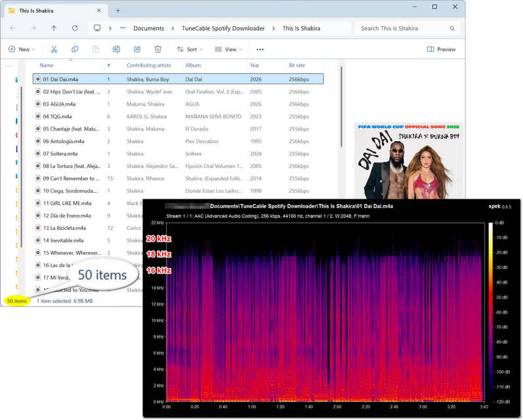Viewport: 523px width, 420px height.
Task: Open TuneCable Spotify Downloader breadcrumb
Action: coord(223,28)
